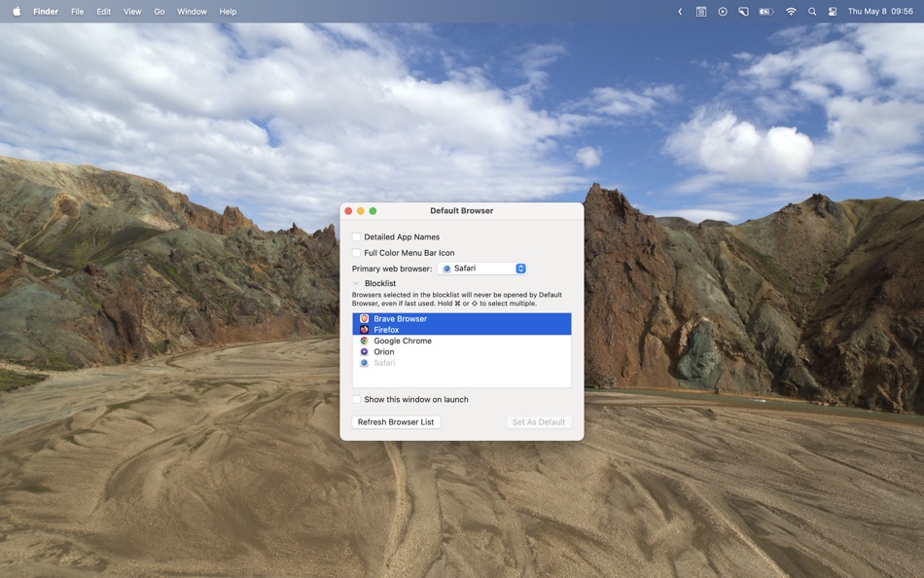Click the Default Browser menu bar icon
Image resolution: width=924 pixels, height=578 pixels.
[700, 12]
